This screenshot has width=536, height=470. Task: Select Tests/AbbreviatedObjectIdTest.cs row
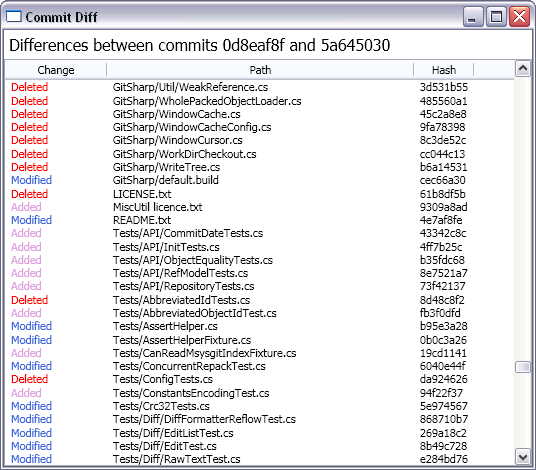click(x=259, y=313)
